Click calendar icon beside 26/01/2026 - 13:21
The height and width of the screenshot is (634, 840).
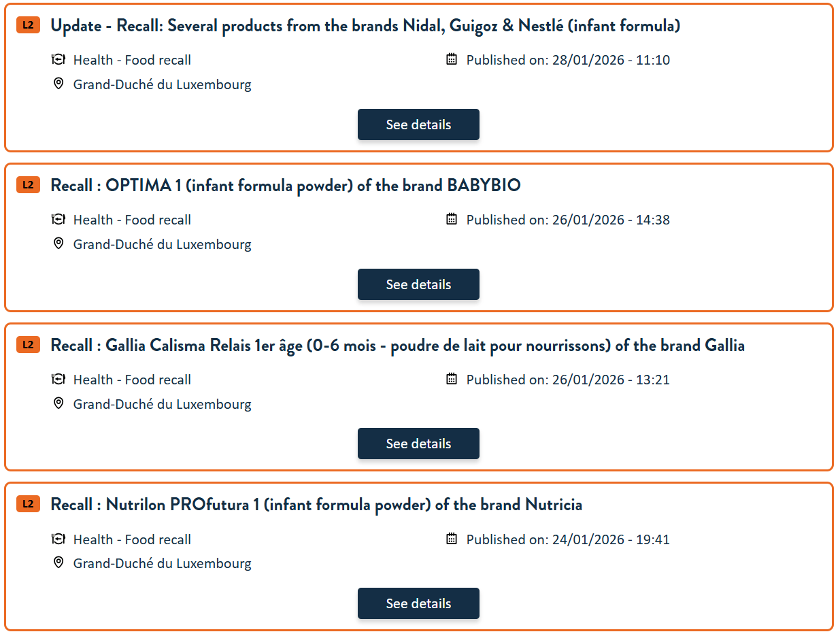[x=452, y=380]
